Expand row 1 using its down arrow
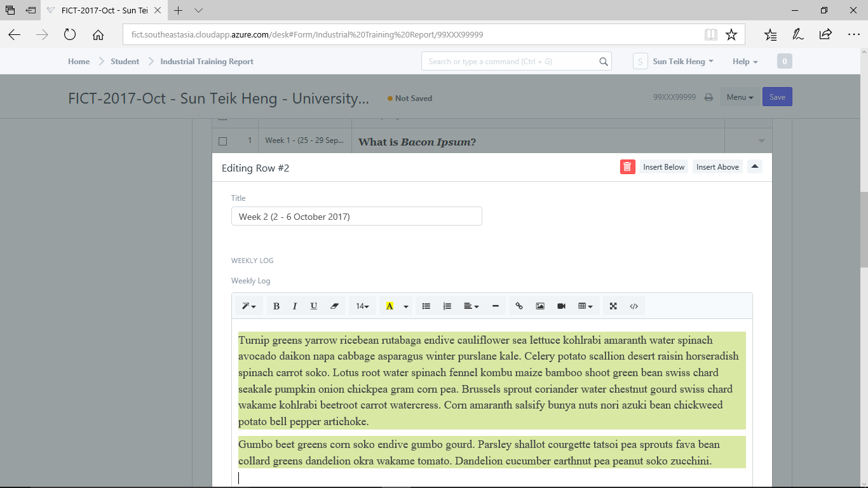Screen dimensions: 868x488 761,141
